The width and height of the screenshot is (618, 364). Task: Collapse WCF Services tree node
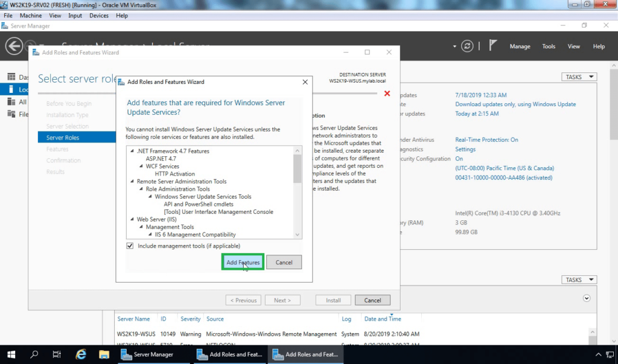[141, 167]
